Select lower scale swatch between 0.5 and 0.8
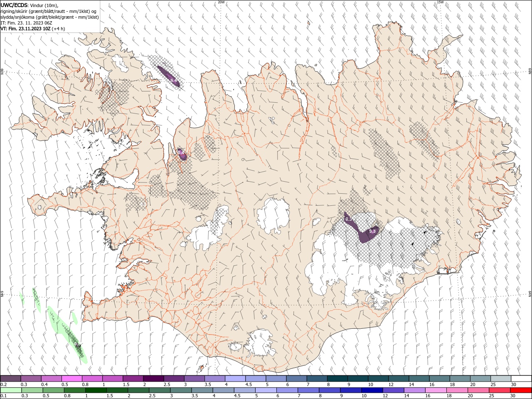Image resolution: width=532 pixels, height=399 pixels. [x=53, y=390]
